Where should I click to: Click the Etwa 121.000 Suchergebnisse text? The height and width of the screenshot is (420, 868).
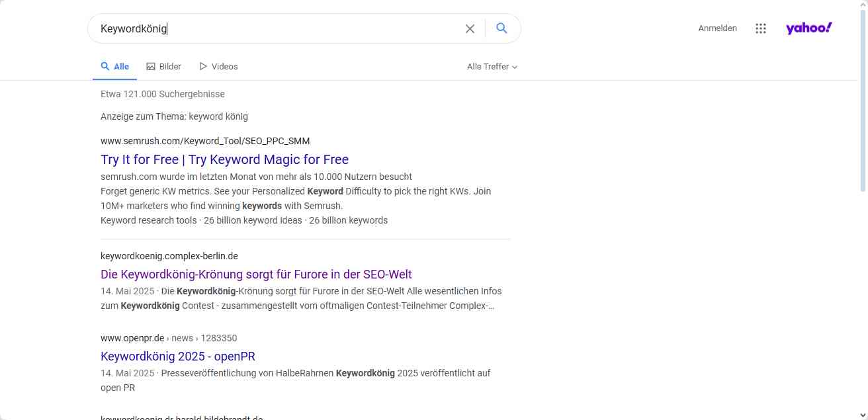coord(163,94)
